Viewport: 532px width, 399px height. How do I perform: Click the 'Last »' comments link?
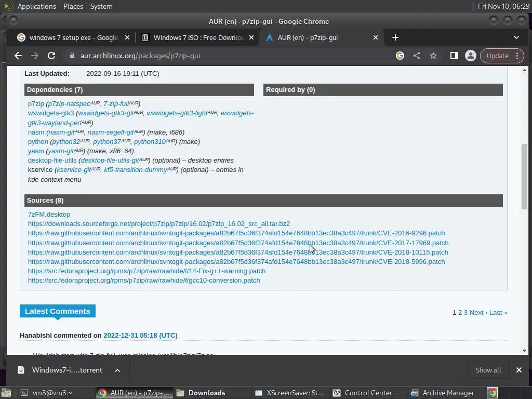[x=498, y=313]
